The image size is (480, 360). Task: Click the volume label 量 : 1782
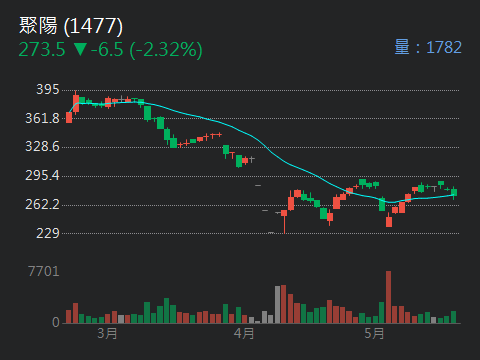pyautogui.click(x=428, y=47)
